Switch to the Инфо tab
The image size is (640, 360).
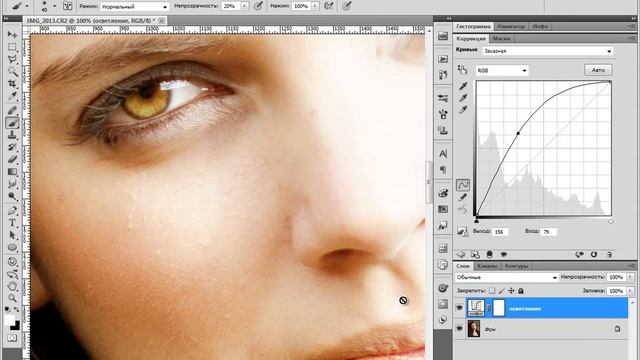540,26
